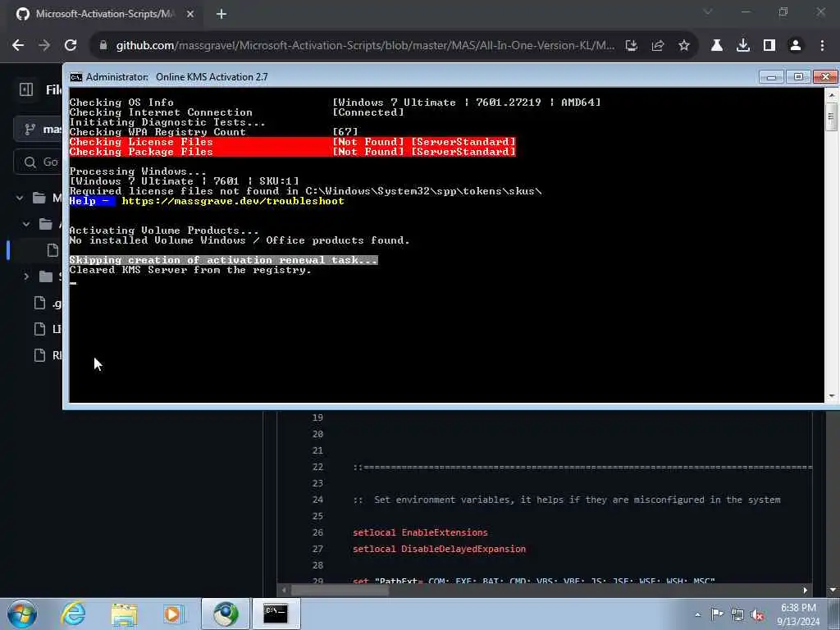The width and height of the screenshot is (840, 630).
Task: Click the 'Set environment variables' comment line
Action: 567,500
